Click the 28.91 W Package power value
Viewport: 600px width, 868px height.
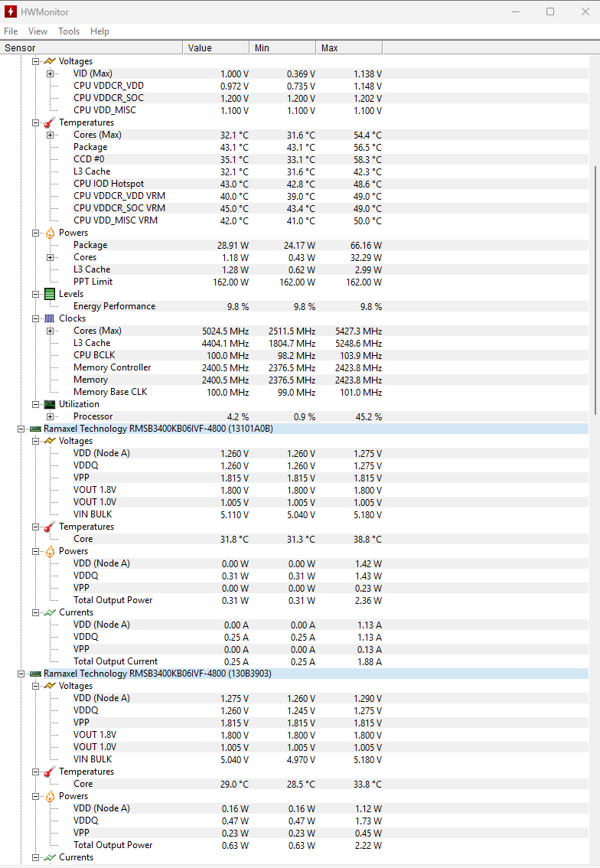click(x=233, y=245)
